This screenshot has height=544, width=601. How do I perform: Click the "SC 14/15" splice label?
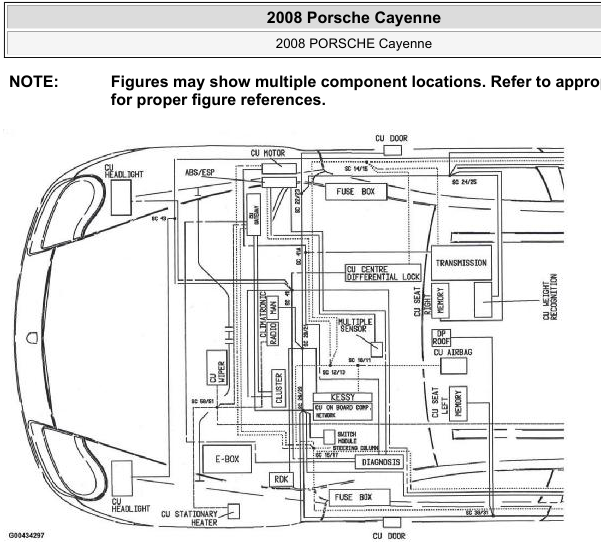tap(356, 169)
